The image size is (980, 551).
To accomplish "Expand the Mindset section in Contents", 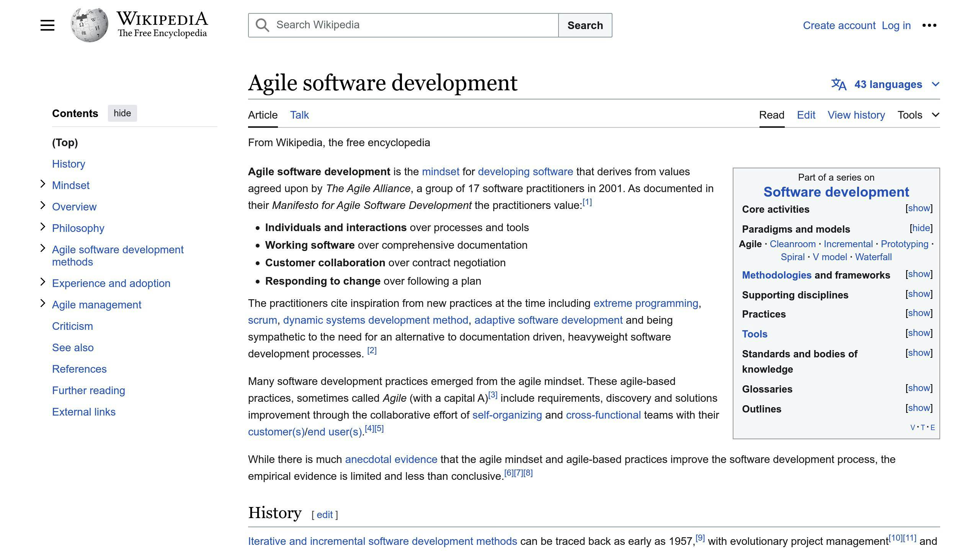I will (x=43, y=184).
